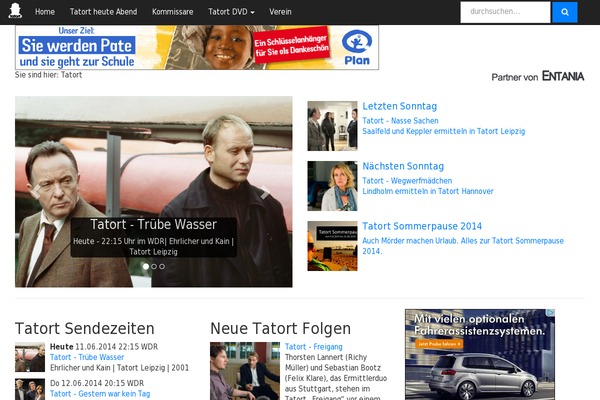Click the Plan charity banner ad
Image resolution: width=600 pixels, height=400 pixels.
click(x=197, y=47)
